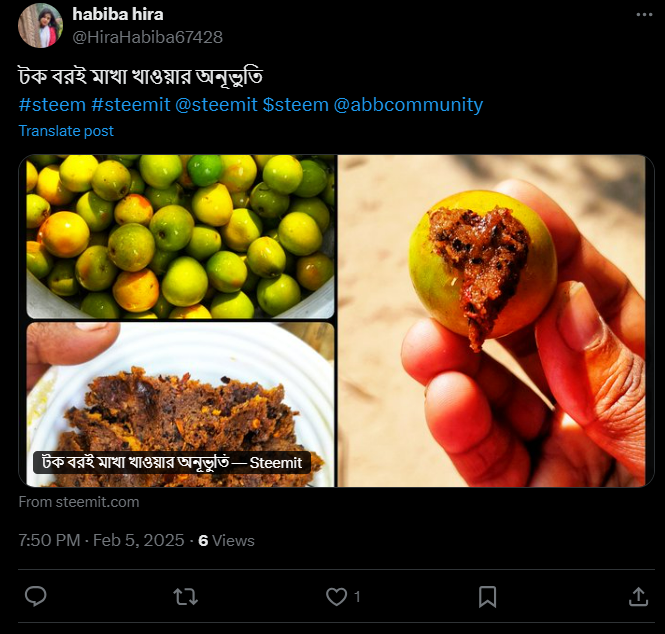Viewport: 665px width, 634px height.
Task: Open the three-dot more options menu
Action: click(643, 15)
